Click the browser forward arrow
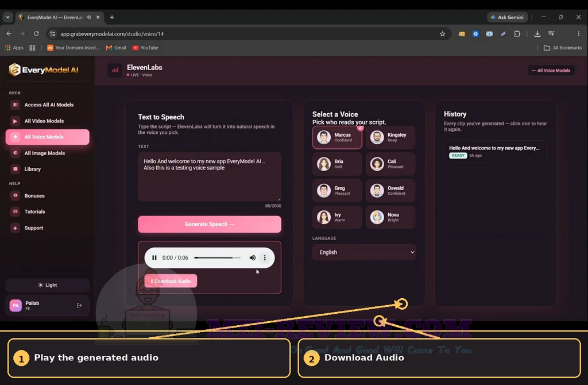The width and height of the screenshot is (588, 385). point(22,34)
